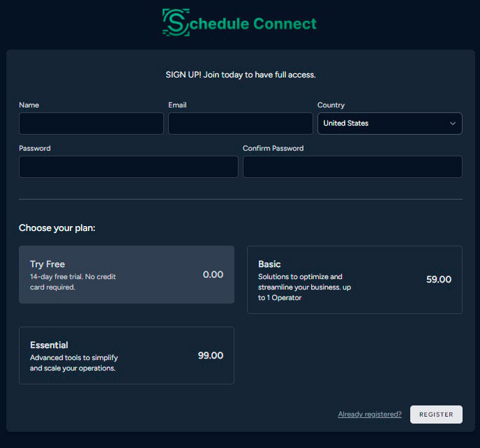This screenshot has height=448, width=480.
Task: Focus the Name input field
Action: tap(91, 124)
